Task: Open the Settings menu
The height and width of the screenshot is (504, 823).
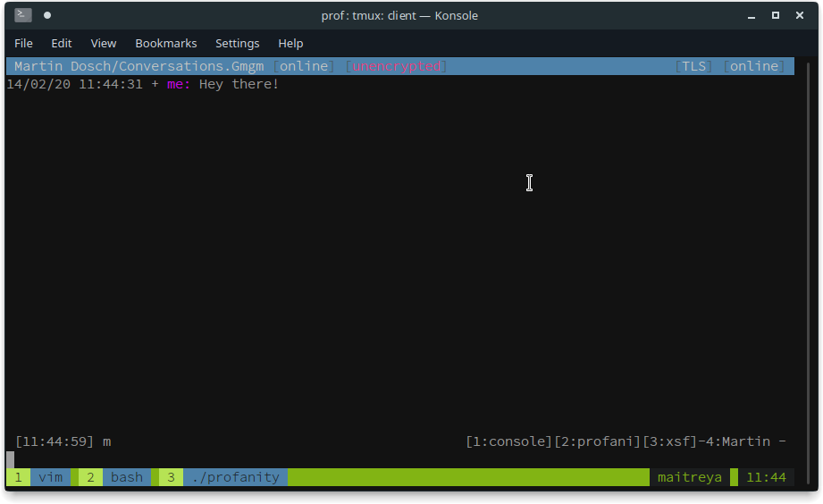Action: pyautogui.click(x=238, y=43)
